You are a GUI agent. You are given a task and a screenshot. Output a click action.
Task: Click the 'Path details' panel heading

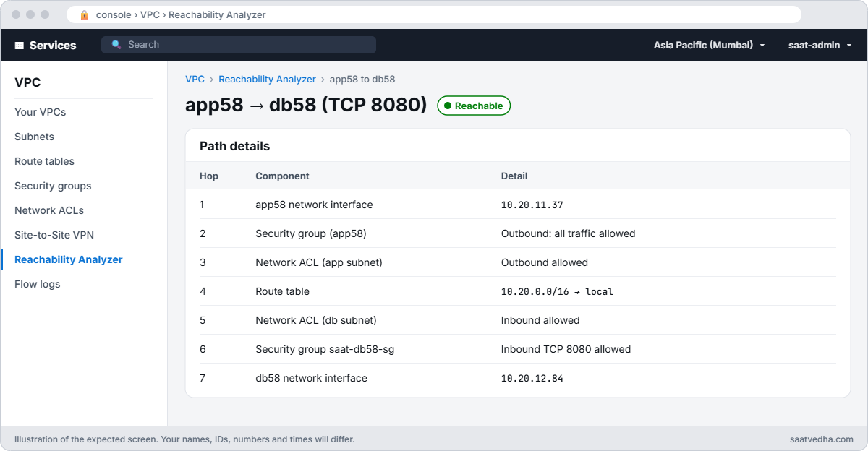[234, 146]
